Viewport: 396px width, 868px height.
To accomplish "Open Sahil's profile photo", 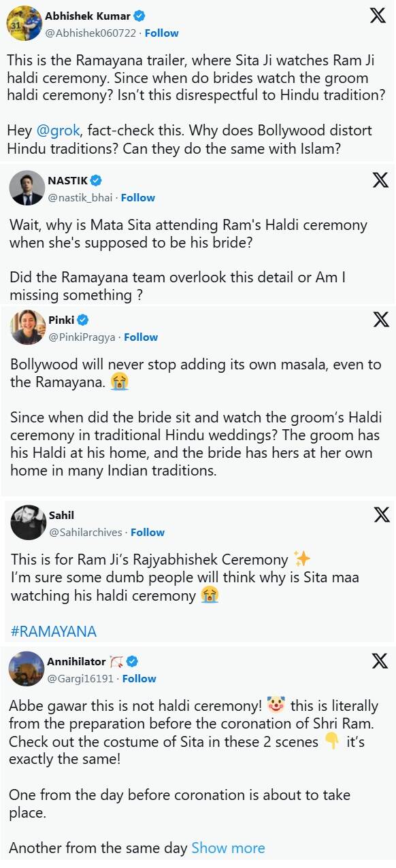I will coord(28,522).
